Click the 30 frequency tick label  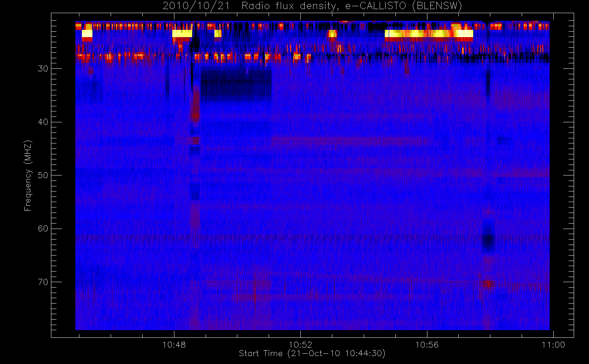pyautogui.click(x=43, y=69)
